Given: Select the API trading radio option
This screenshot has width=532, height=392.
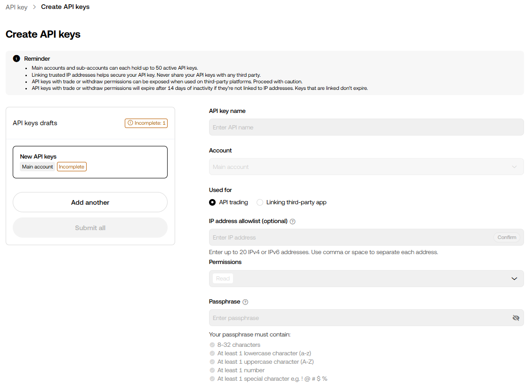Looking at the screenshot, I should pos(212,202).
